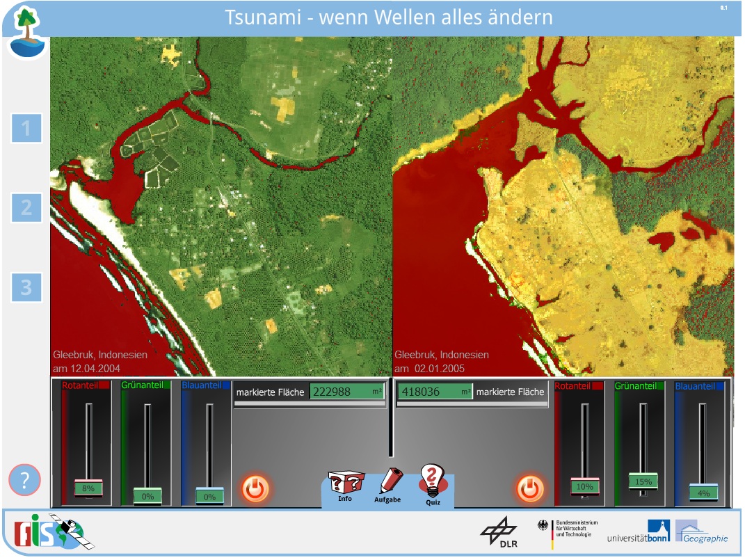Go to chapter 1 in sidebar
Screen dimensions: 745x560
coord(26,129)
